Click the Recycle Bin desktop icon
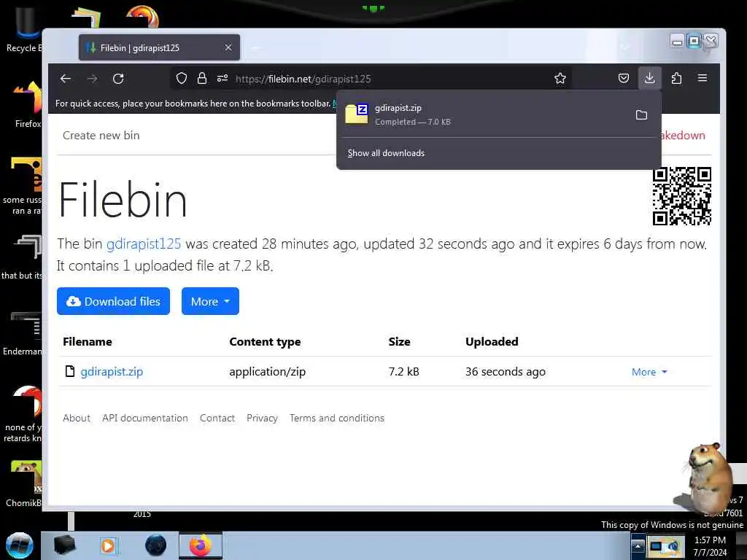This screenshot has width=747, height=560. (x=24, y=28)
